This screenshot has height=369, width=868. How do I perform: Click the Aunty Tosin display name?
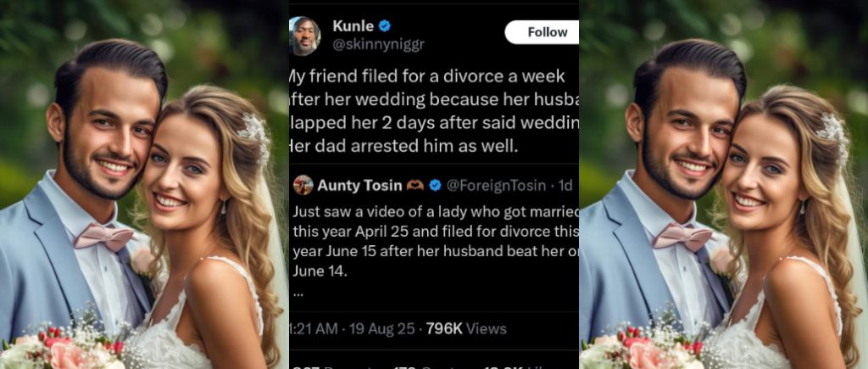[359, 185]
